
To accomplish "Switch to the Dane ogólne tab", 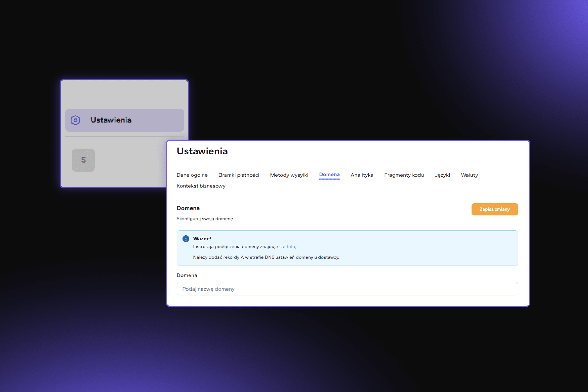I will [x=192, y=175].
